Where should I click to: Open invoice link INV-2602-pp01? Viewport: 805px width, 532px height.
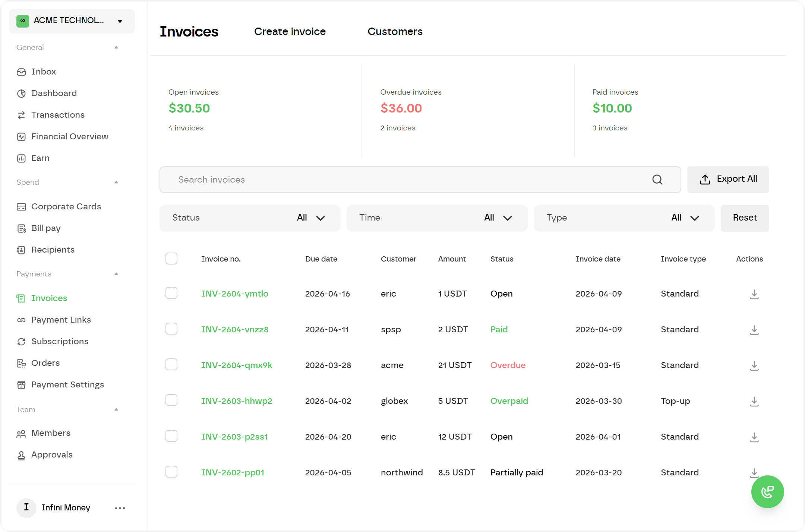click(233, 473)
